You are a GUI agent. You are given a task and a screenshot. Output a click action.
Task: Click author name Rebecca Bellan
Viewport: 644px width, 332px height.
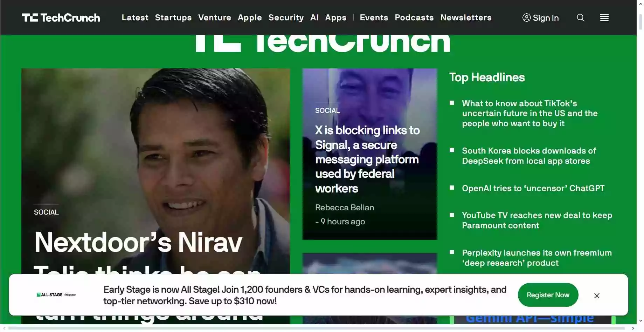tap(345, 208)
